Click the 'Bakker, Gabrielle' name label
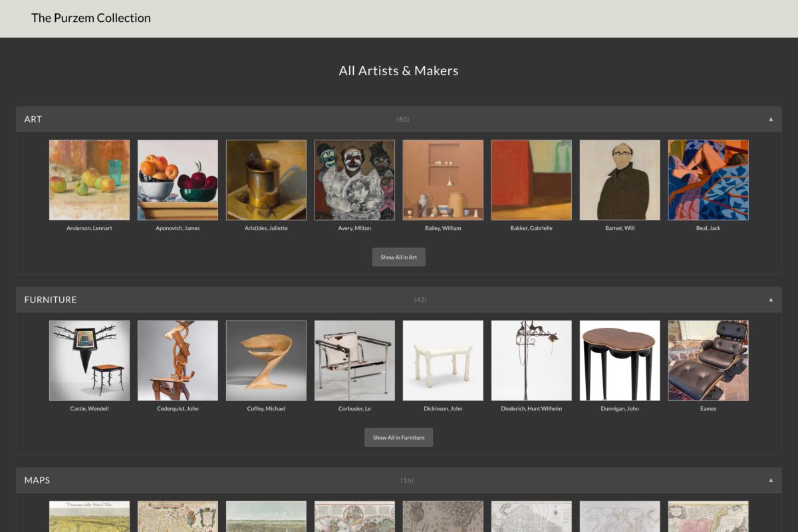The height and width of the screenshot is (532, 798). [531, 228]
